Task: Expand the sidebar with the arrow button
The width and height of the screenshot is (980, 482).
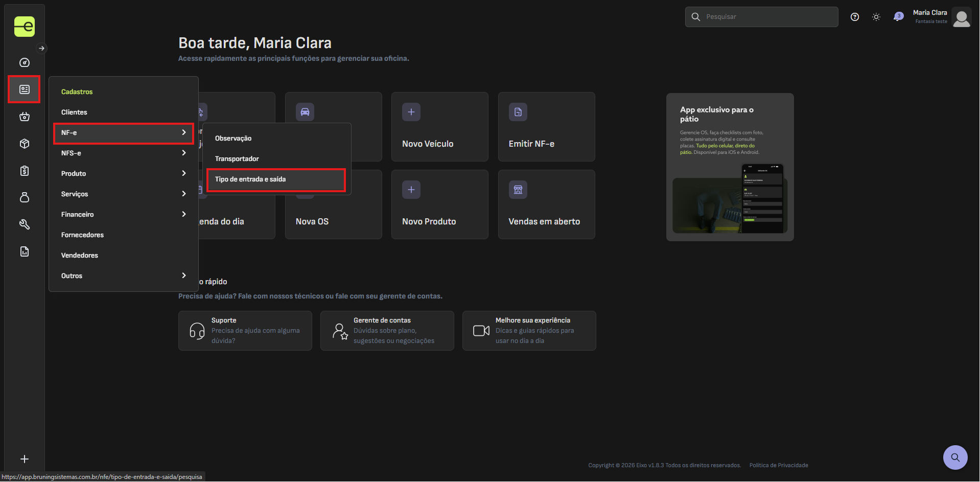Action: click(x=42, y=49)
